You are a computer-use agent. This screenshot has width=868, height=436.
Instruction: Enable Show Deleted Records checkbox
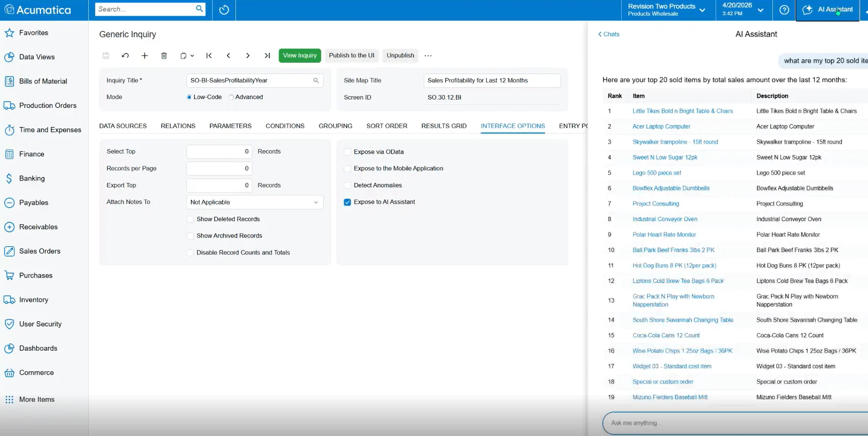(x=190, y=219)
